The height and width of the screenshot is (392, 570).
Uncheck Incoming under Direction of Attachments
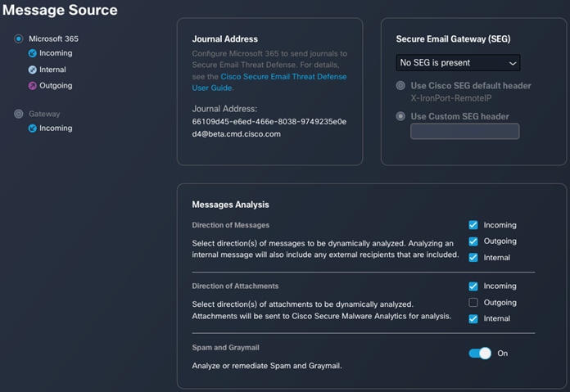point(473,286)
